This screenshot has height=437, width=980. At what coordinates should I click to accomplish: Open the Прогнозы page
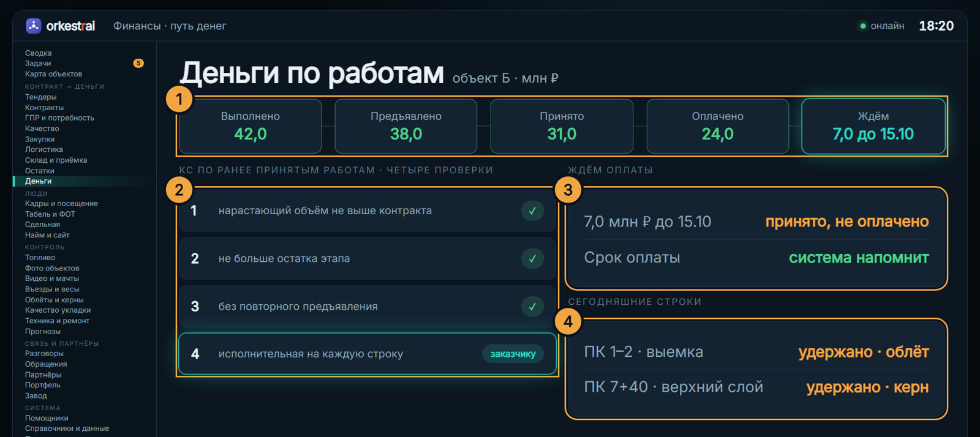coord(43,332)
